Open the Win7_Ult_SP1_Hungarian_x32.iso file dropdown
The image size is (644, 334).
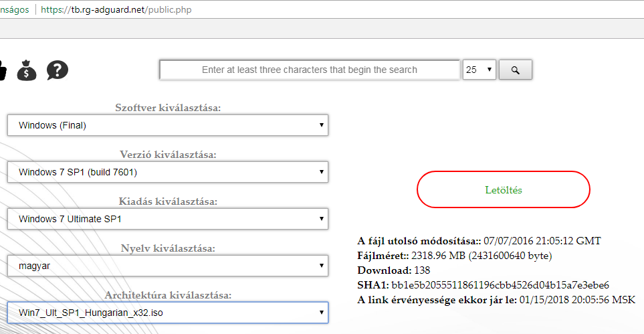click(x=168, y=313)
